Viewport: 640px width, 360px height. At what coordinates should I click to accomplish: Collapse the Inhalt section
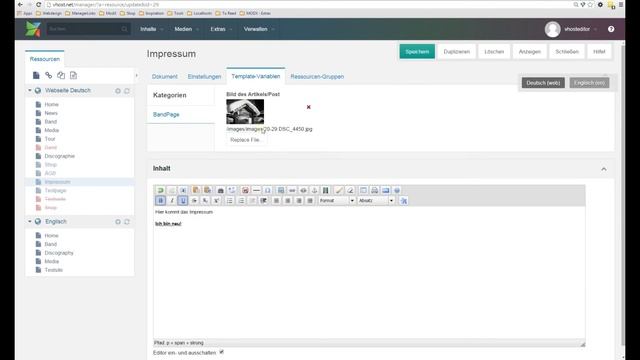tap(604, 169)
